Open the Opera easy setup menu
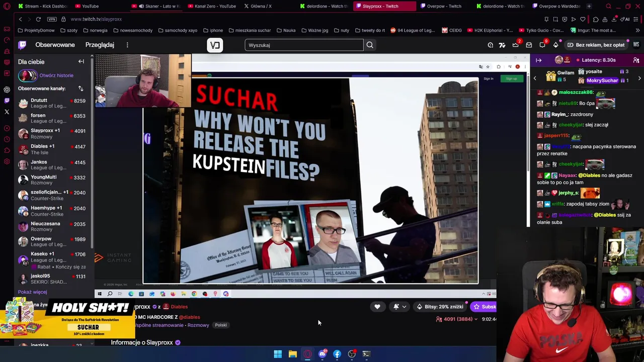 (636, 19)
